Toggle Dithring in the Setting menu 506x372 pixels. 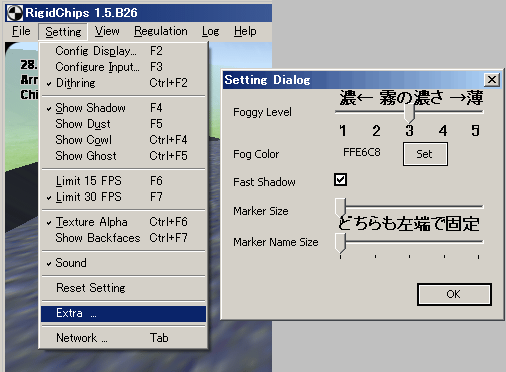123,83
